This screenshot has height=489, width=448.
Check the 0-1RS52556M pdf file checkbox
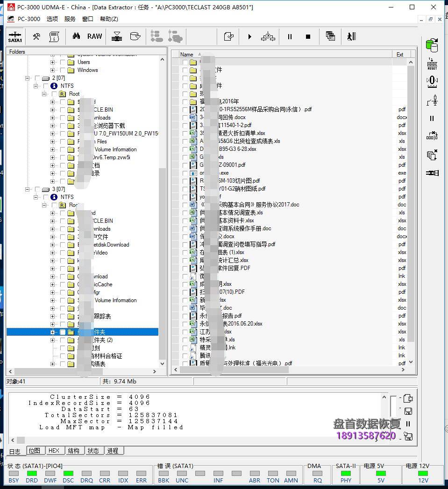(185, 109)
